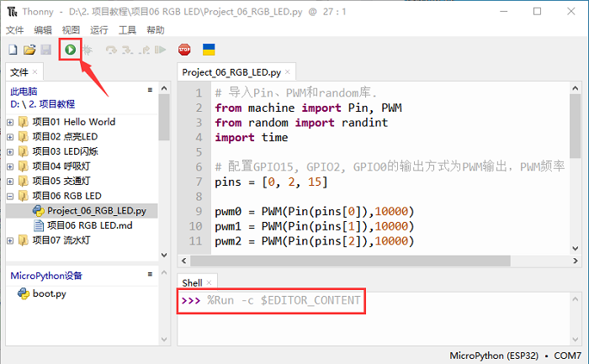Run the current script with green play button
Image resolution: width=589 pixels, height=364 pixels.
pos(70,50)
